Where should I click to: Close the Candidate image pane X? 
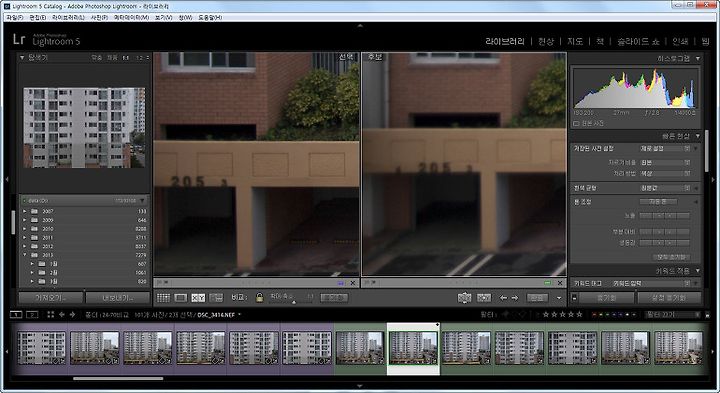click(x=560, y=283)
